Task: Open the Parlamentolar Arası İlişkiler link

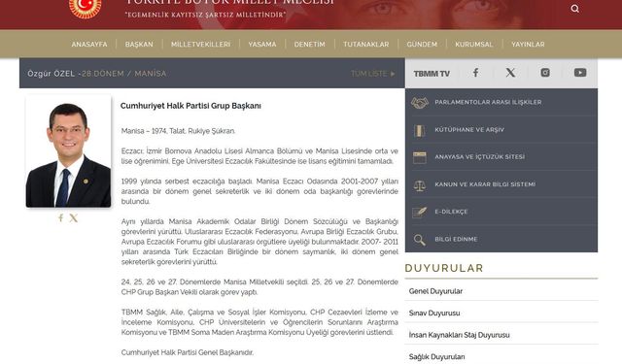Action: coord(488,102)
